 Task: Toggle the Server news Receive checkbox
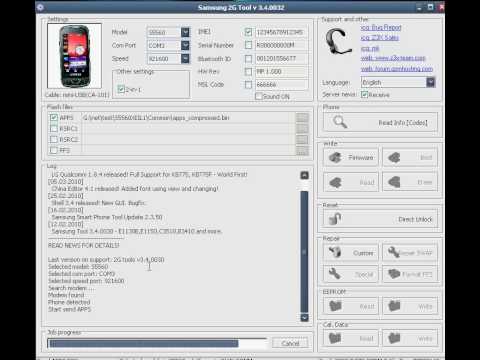(x=364, y=95)
